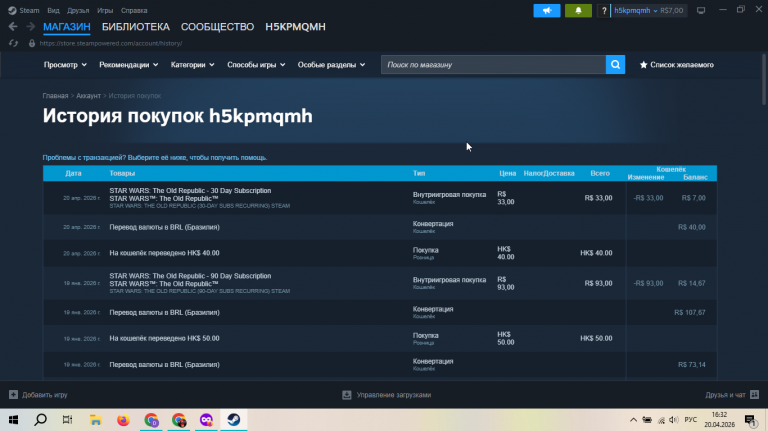Reload the page with refresh icon

pos(12,43)
